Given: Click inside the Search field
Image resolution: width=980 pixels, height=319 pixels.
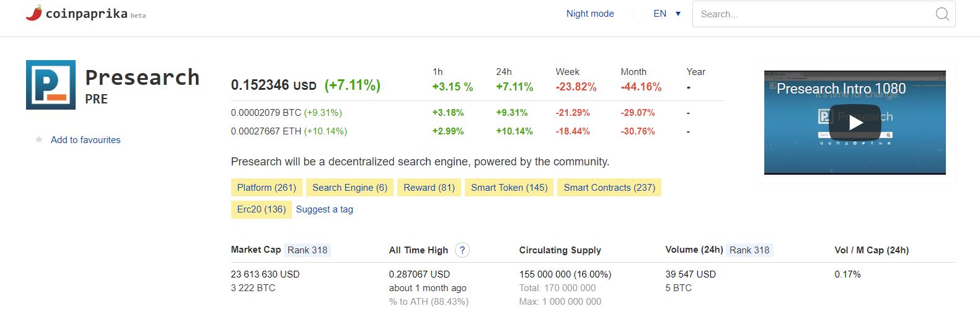Looking at the screenshot, I should tap(812, 14).
